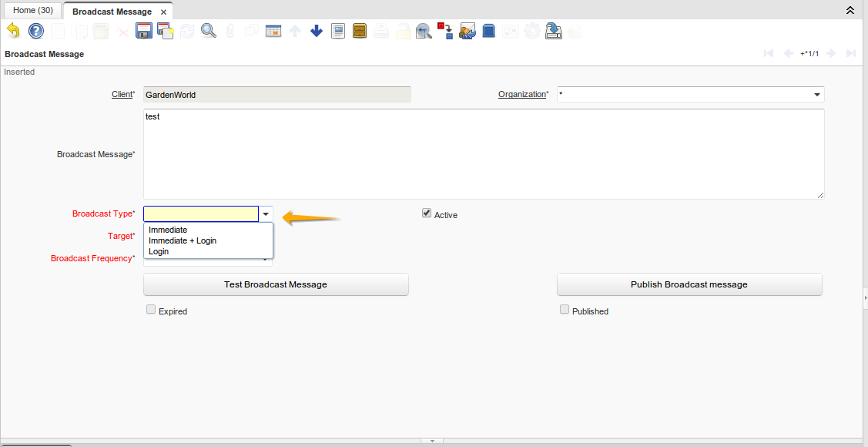The height and width of the screenshot is (447, 868).
Task: Click inside the Broadcast Message text area
Action: [x=484, y=154]
